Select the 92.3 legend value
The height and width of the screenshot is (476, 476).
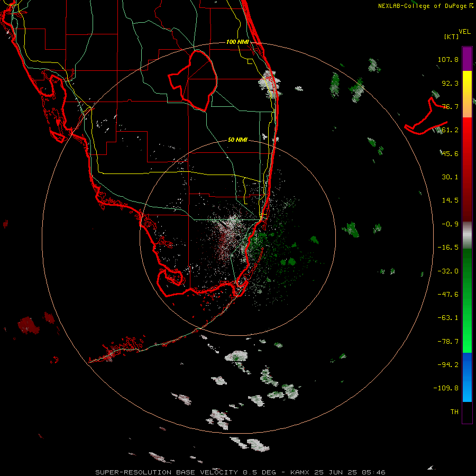(x=450, y=83)
